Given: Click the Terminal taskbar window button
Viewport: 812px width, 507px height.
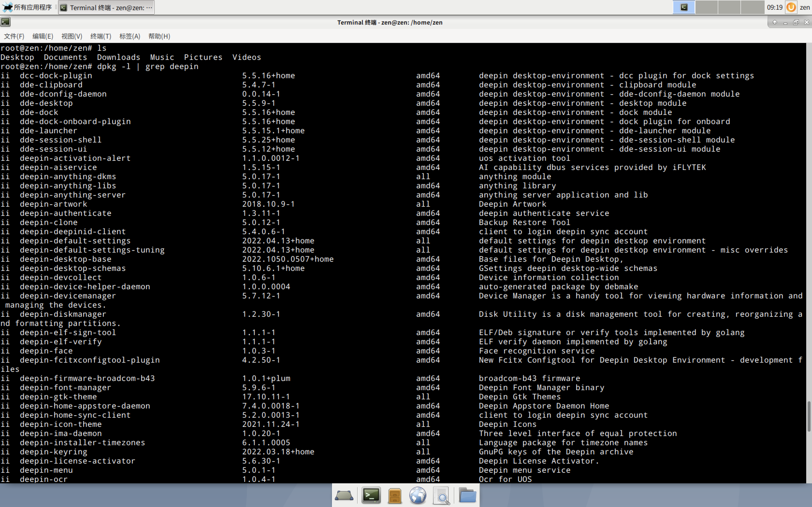Looking at the screenshot, I should click(107, 7).
